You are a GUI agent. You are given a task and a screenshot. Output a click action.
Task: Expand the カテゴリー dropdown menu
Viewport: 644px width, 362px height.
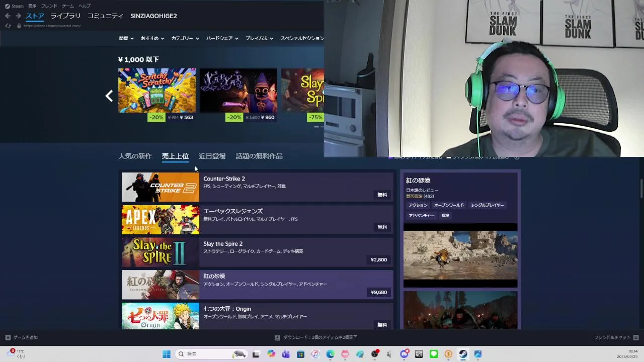[x=185, y=38]
